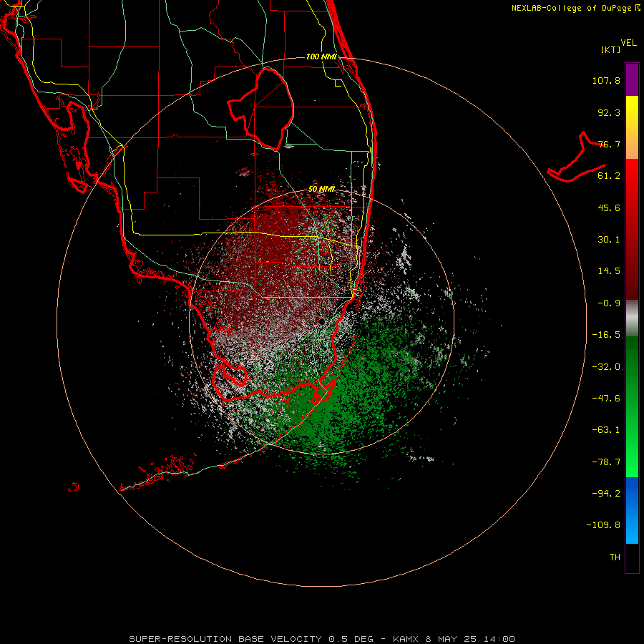Select the 14.5 legend value

click(x=609, y=271)
